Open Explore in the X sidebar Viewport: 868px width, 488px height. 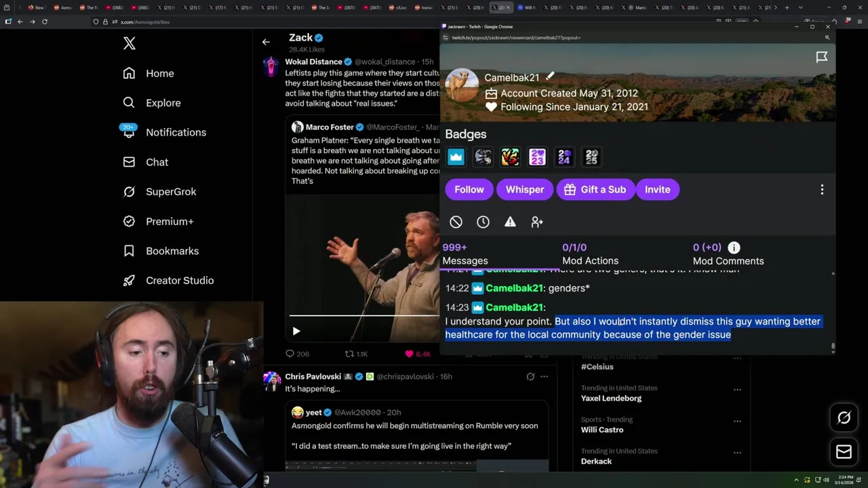[x=152, y=103]
